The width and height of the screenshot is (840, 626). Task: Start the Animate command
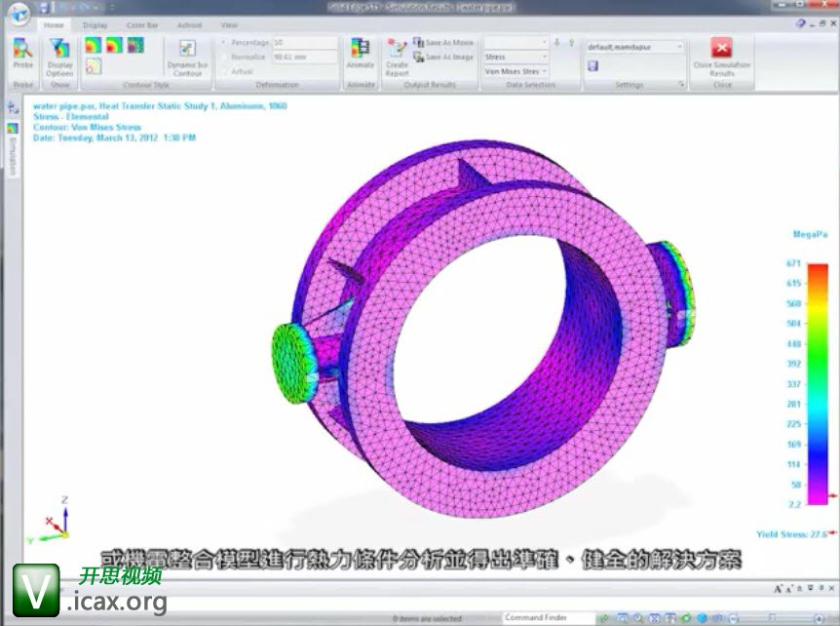point(360,53)
